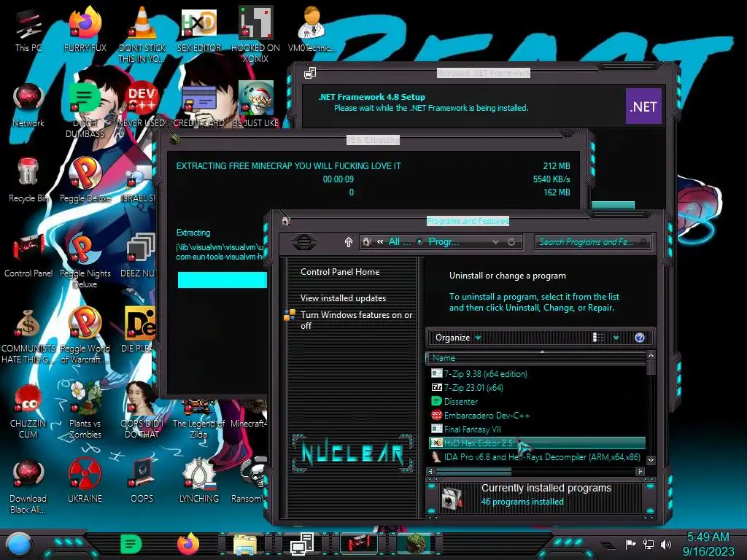Open the Peggle Nights Deluxe shortcut

click(x=85, y=260)
